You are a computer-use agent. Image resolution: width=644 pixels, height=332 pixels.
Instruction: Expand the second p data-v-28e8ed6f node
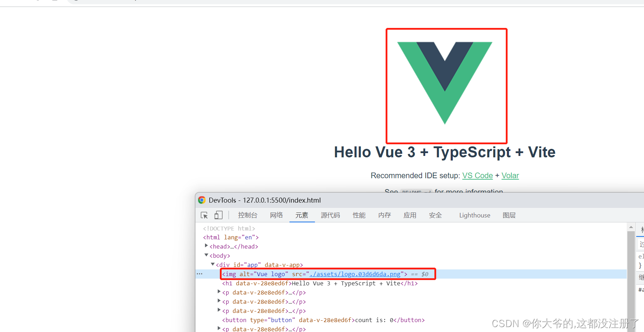(x=219, y=301)
